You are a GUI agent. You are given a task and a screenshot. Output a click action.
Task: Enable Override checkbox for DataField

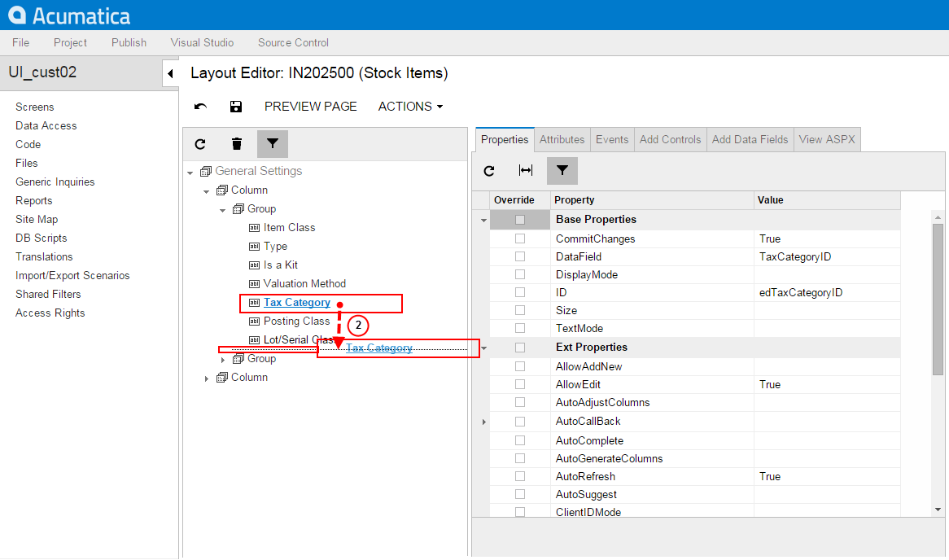coord(520,256)
